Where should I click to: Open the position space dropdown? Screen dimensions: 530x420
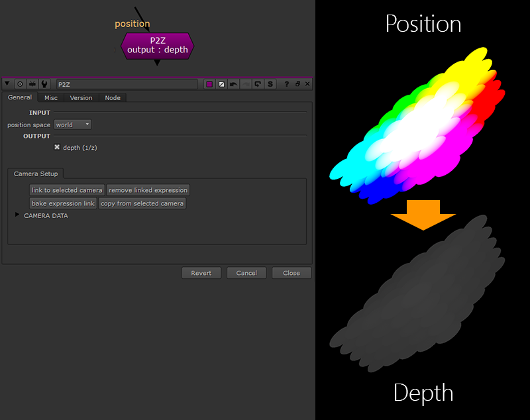[73, 125]
